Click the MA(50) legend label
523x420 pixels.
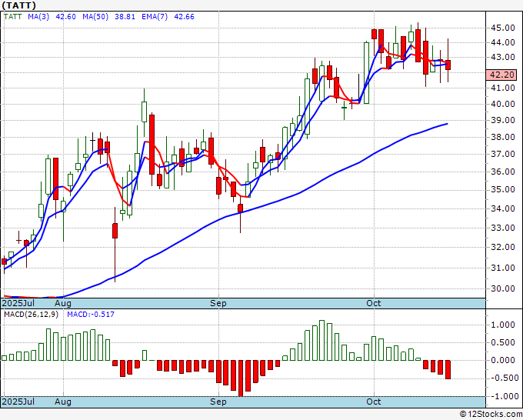[x=95, y=17]
